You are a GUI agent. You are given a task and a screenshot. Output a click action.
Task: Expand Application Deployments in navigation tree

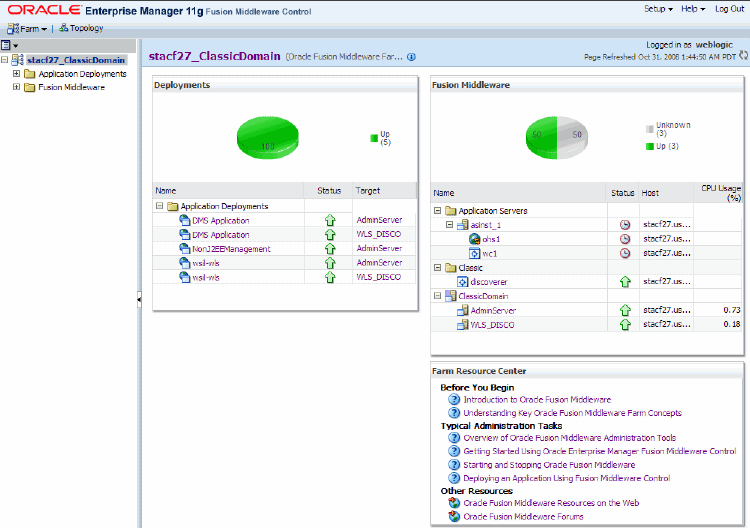(16, 74)
